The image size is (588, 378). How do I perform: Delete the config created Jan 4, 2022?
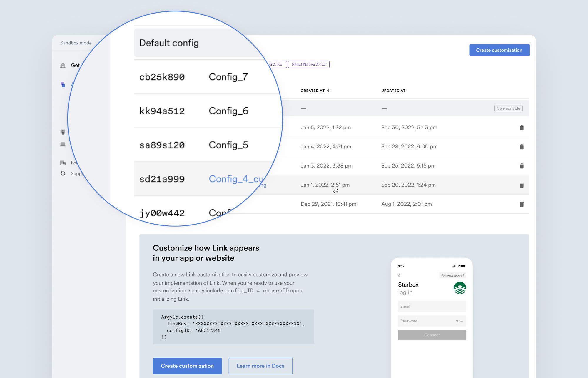(522, 147)
